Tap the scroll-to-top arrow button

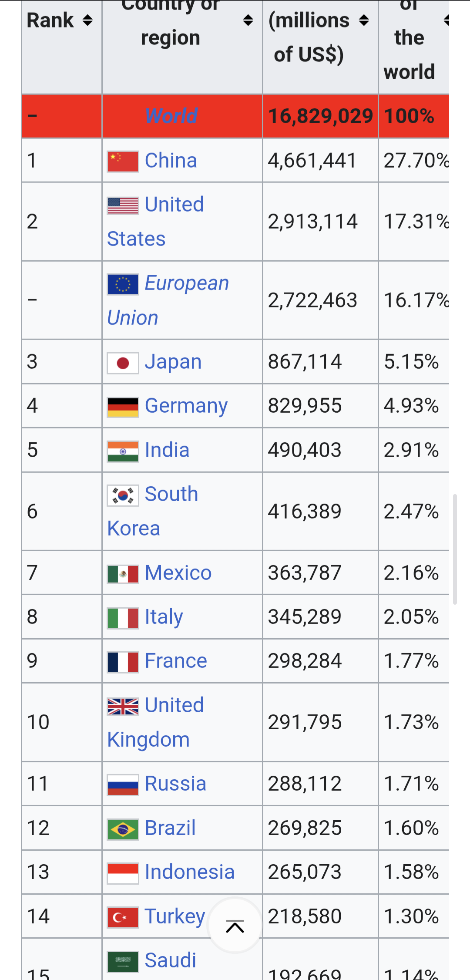click(235, 926)
